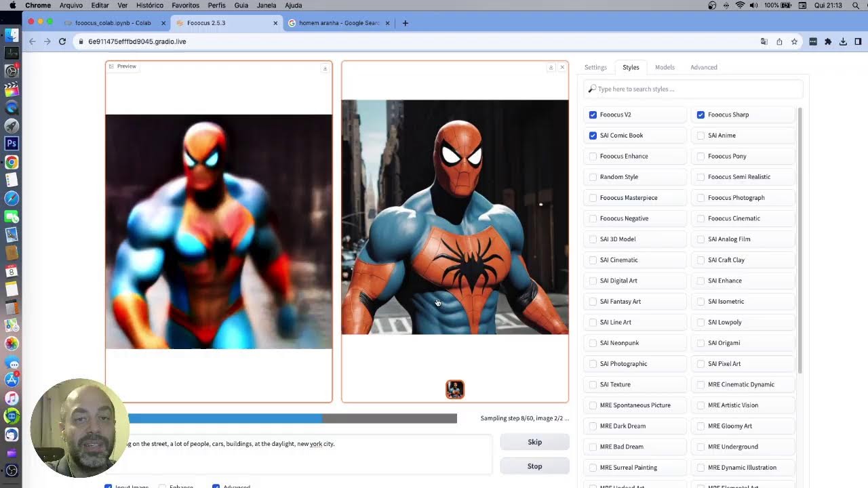Download the gallery image via its download icon
This screenshot has height=488, width=868.
pos(551,67)
